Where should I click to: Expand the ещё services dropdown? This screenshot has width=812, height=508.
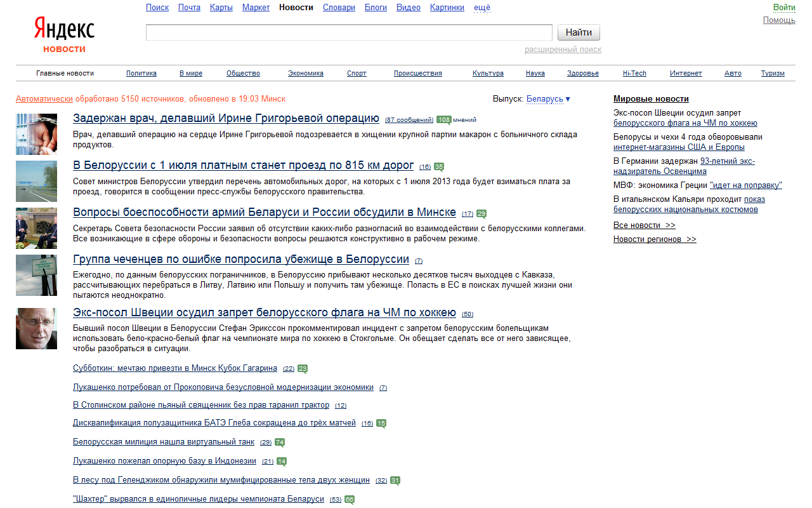tap(482, 8)
